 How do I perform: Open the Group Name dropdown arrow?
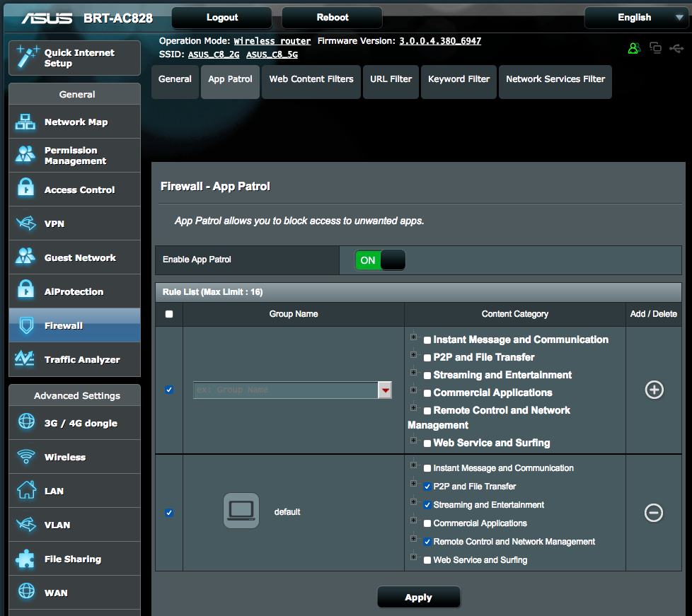pyautogui.click(x=385, y=390)
